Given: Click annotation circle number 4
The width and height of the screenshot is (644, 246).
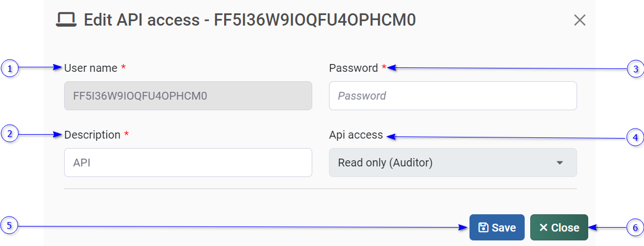Looking at the screenshot, I should point(636,137).
